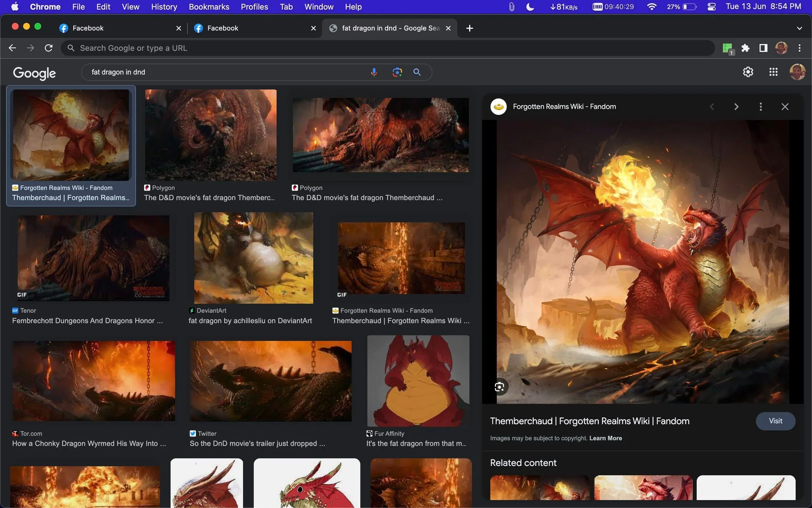Expand the tab search dropdown arrow
812x508 pixels.
[799, 28]
